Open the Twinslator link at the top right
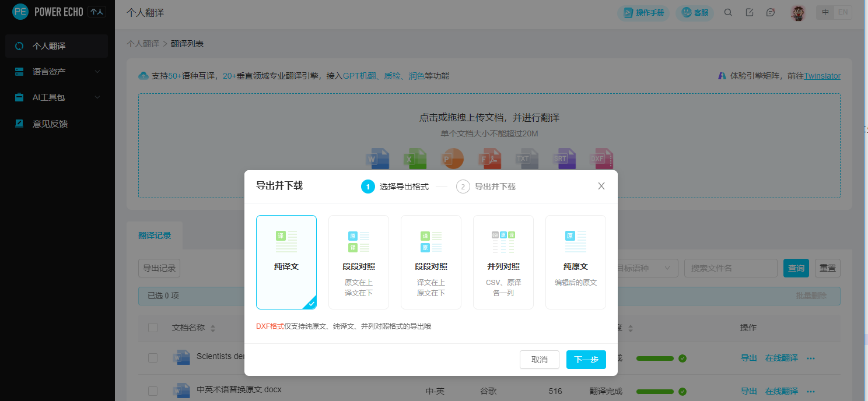The width and height of the screenshot is (868, 401). (822, 76)
